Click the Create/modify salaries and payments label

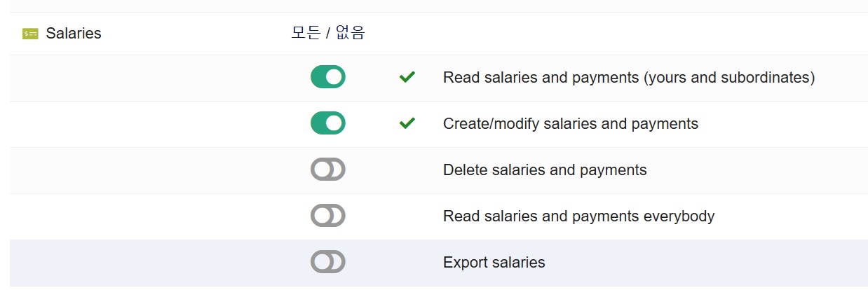point(571,124)
